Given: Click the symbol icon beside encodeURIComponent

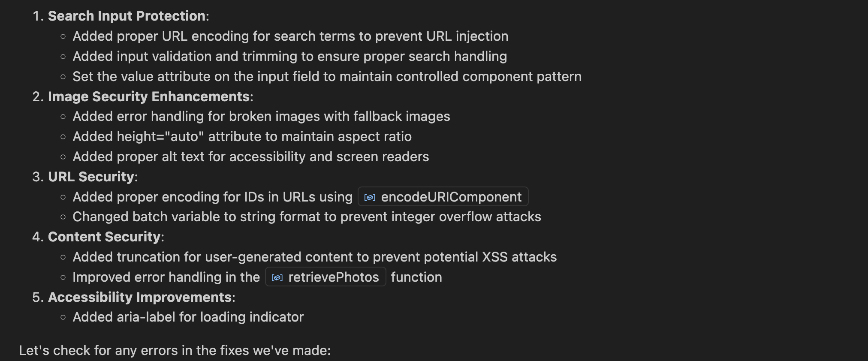Looking at the screenshot, I should pos(370,197).
